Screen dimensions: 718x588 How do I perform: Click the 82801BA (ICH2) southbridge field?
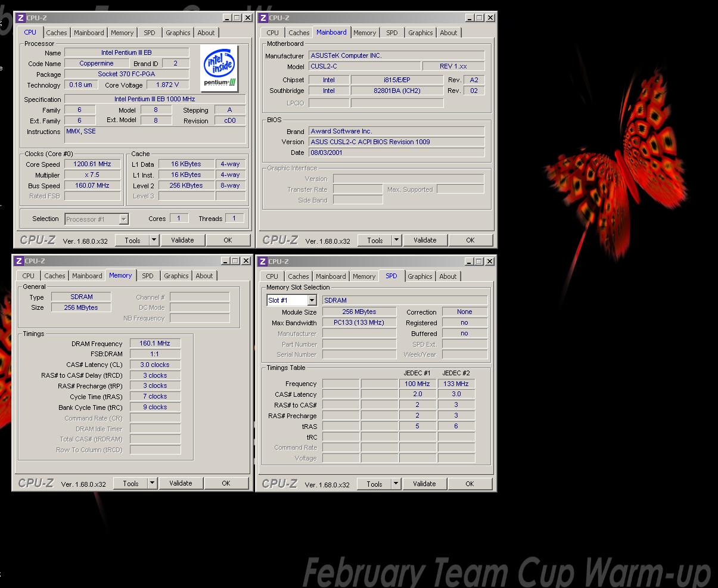pos(397,91)
